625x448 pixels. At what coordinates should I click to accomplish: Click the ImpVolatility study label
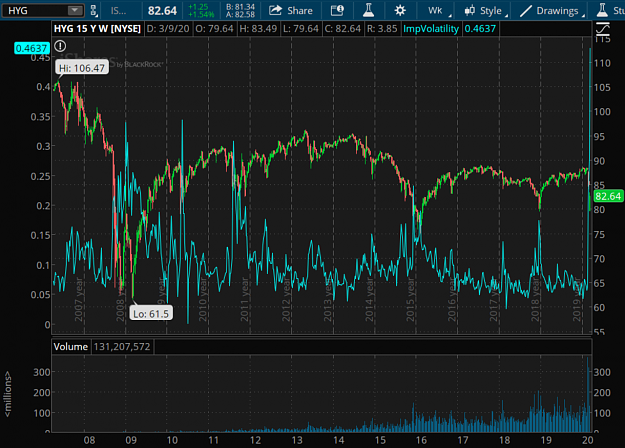(x=431, y=29)
